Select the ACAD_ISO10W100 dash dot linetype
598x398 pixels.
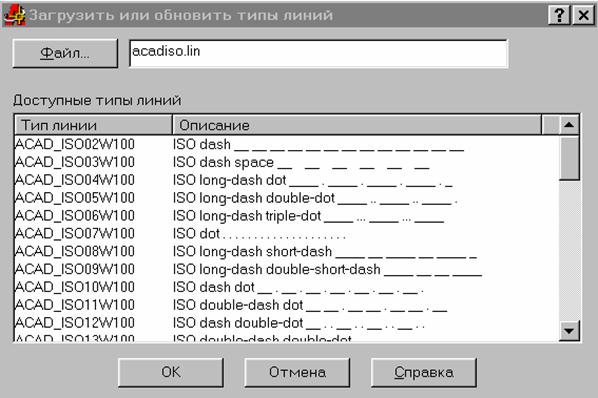tap(287, 287)
